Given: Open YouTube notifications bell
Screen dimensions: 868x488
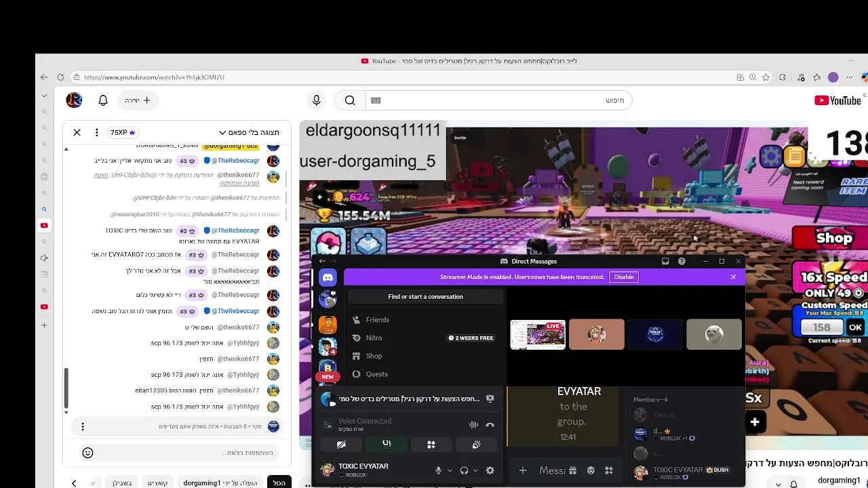Looking at the screenshot, I should coord(103,100).
